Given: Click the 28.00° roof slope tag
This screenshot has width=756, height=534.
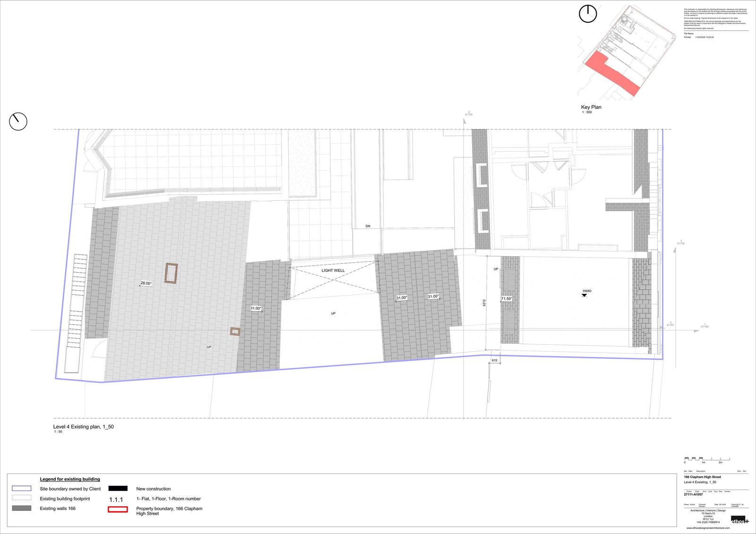Looking at the screenshot, I should 146,284.
